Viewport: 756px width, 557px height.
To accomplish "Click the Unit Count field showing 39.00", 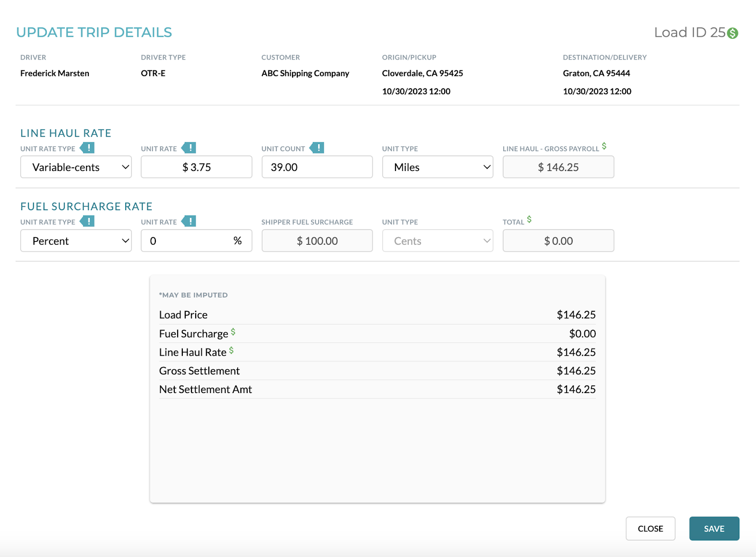I will point(317,167).
